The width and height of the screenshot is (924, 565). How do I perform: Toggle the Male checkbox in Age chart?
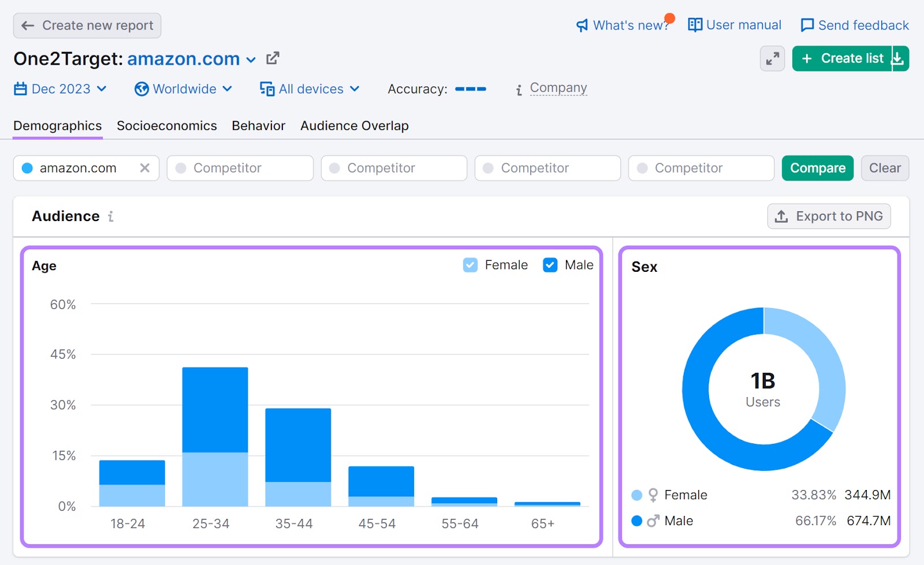550,265
